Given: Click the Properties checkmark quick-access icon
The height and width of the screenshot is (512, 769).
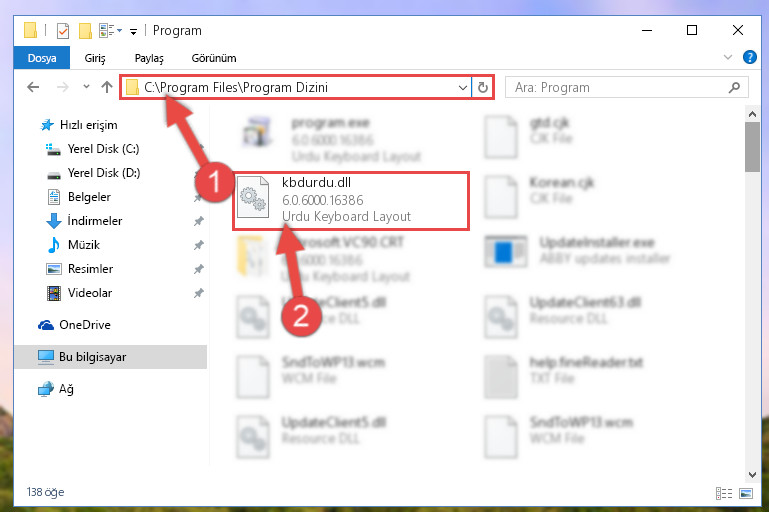Looking at the screenshot, I should point(63,31).
